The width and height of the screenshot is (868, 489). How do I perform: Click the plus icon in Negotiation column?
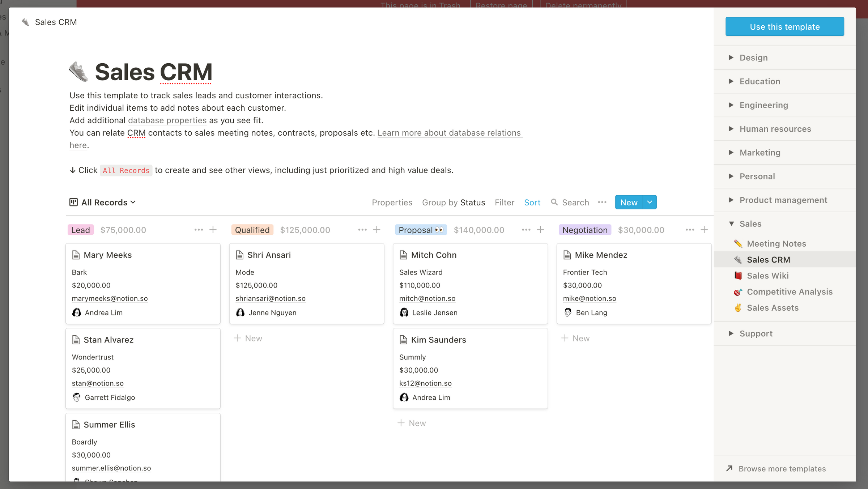click(x=704, y=230)
